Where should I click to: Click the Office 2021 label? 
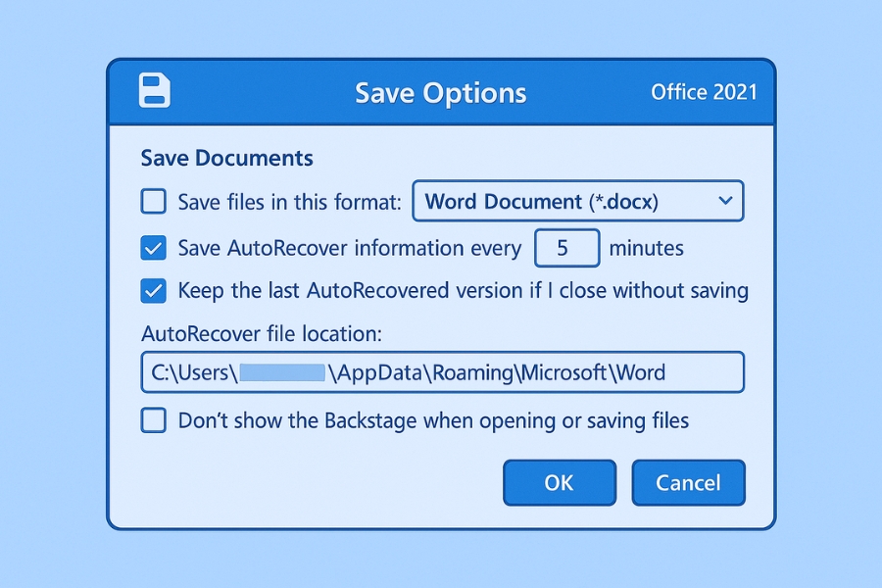coord(705,92)
